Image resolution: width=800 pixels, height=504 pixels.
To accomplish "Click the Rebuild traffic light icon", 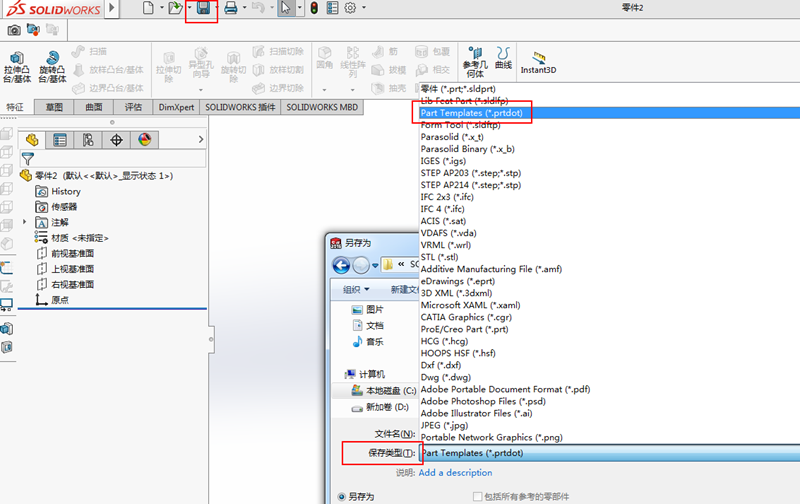I will (x=314, y=8).
